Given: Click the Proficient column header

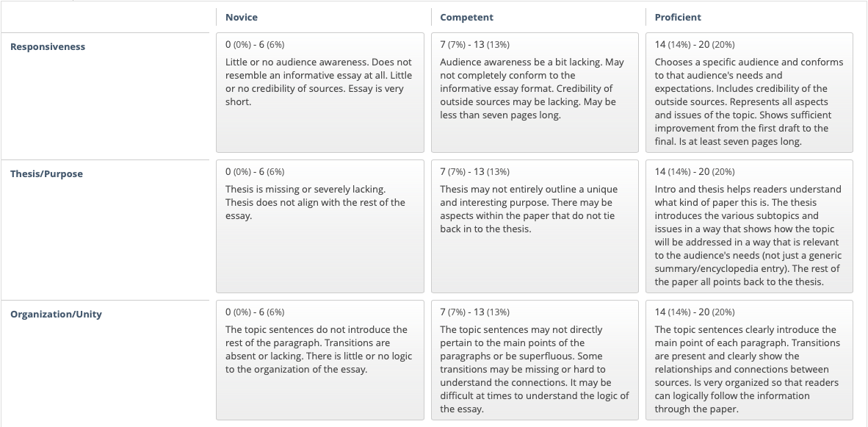Looking at the screenshot, I should [x=678, y=17].
